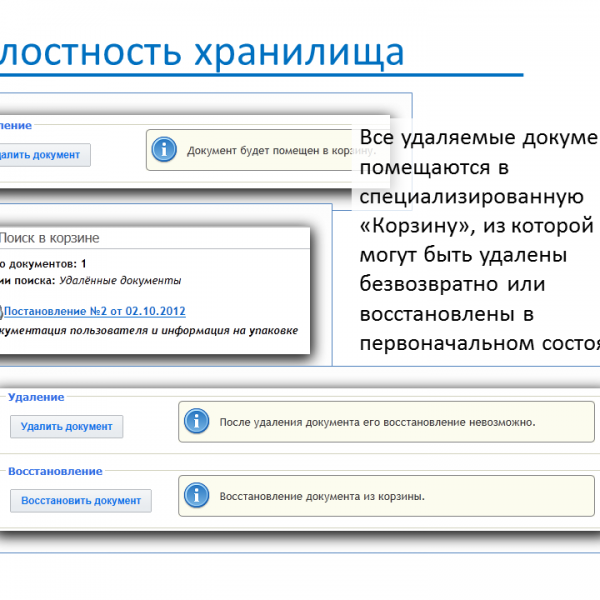This screenshot has width=600, height=600.
Task: Click info icon next to deletion warning message
Action: 199,422
